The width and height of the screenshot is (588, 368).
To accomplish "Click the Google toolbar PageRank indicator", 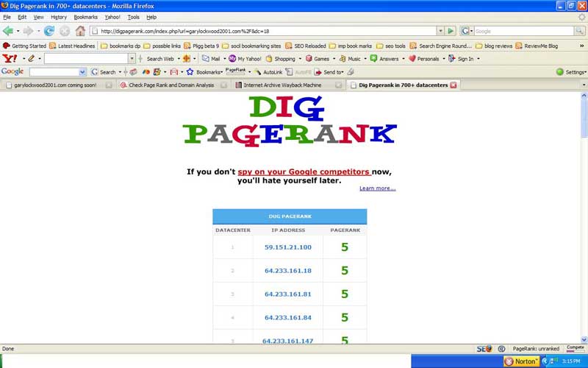I will click(x=235, y=71).
